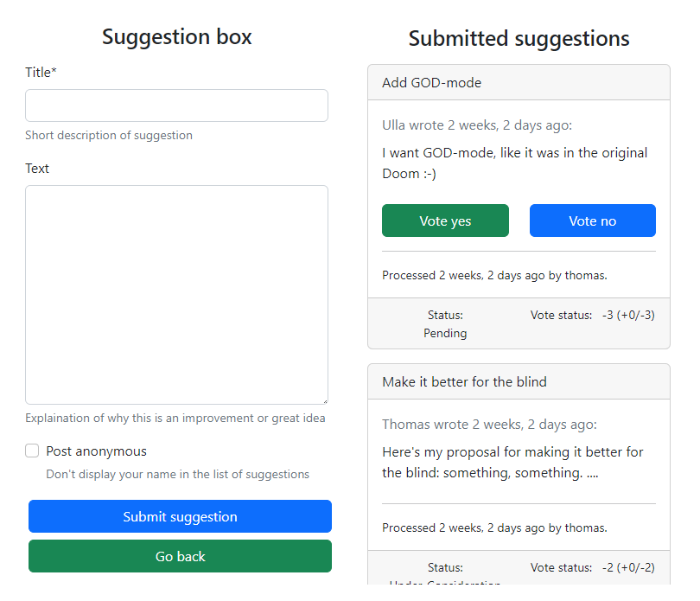Image resolution: width=700 pixels, height=601 pixels.
Task: Vote no on Add GOD-mode suggestion
Action: (593, 221)
